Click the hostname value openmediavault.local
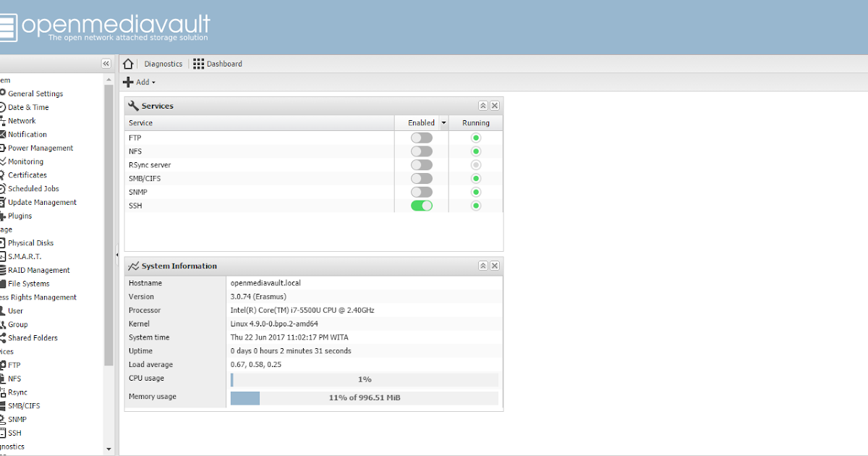The width and height of the screenshot is (868, 456). point(265,283)
